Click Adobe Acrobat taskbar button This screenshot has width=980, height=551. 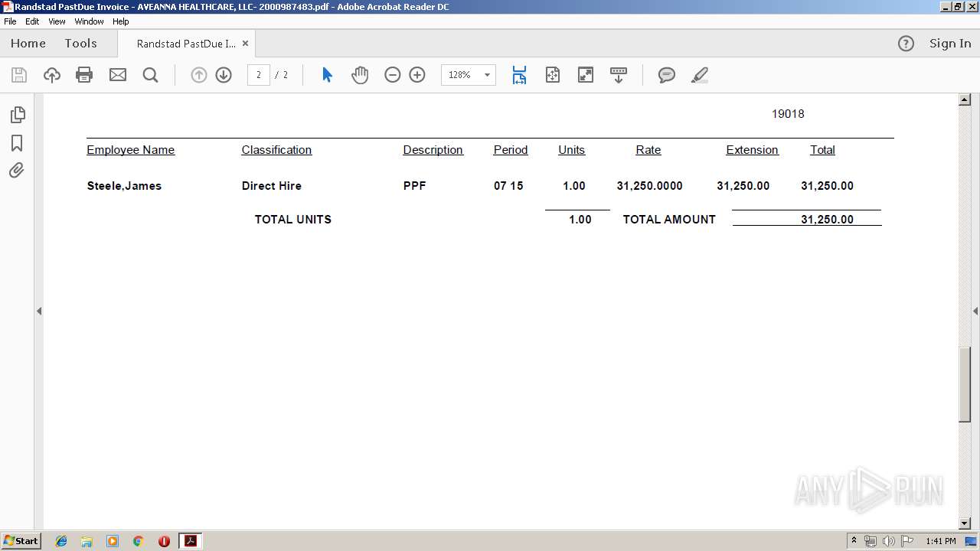point(190,541)
